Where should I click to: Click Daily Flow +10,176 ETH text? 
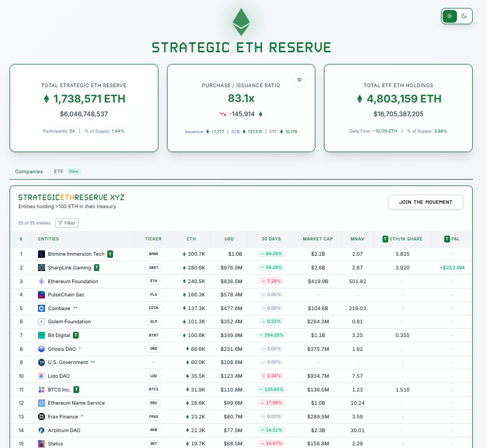[373, 131]
